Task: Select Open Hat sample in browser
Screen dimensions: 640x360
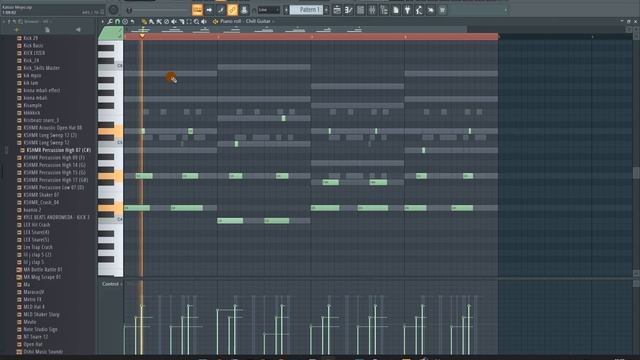Action: [33, 344]
